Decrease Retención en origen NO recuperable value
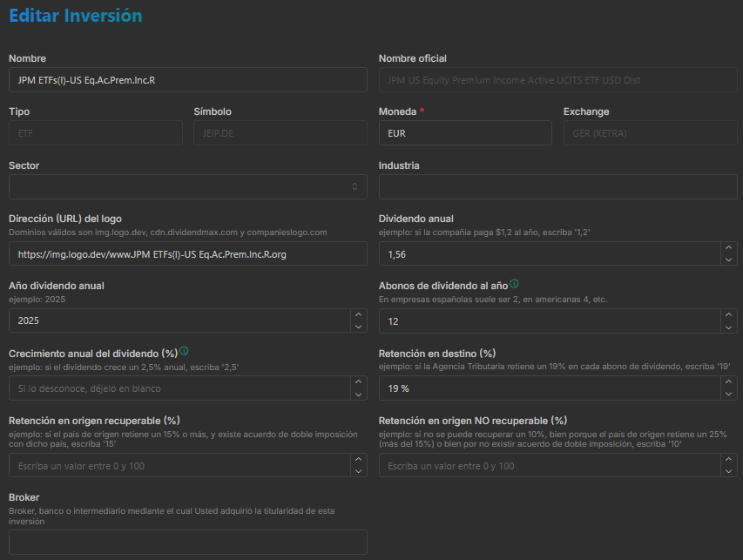The image size is (743, 560). (728, 471)
